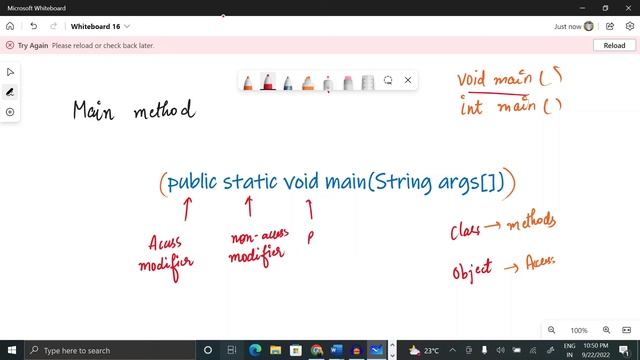Screen dimensions: 640x360
Task: Go to the Whiteboard home screen
Action: tap(10, 26)
